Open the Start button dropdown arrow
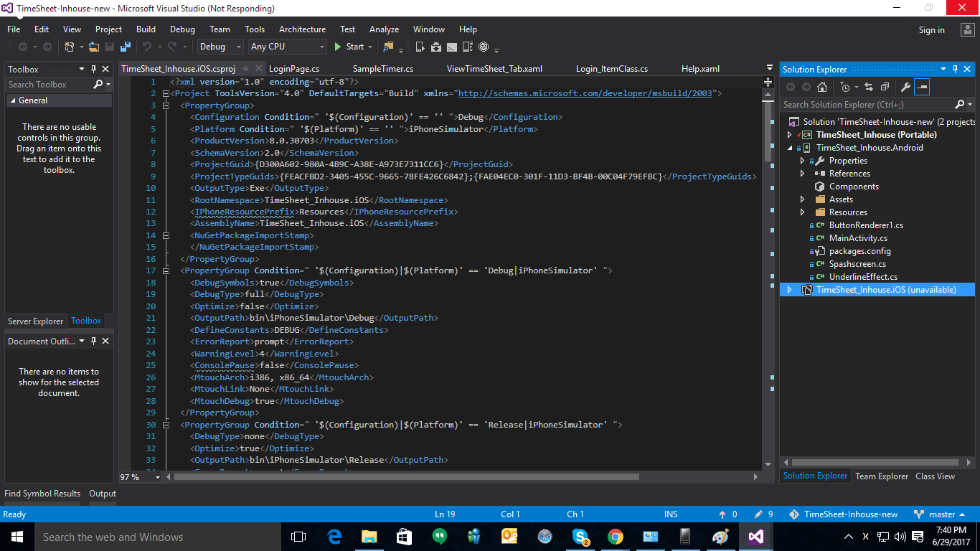Screen dimensions: 980x551 [x=370, y=47]
